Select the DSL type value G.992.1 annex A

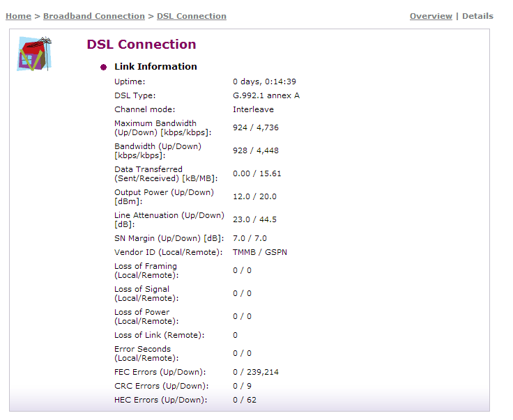[266, 95]
